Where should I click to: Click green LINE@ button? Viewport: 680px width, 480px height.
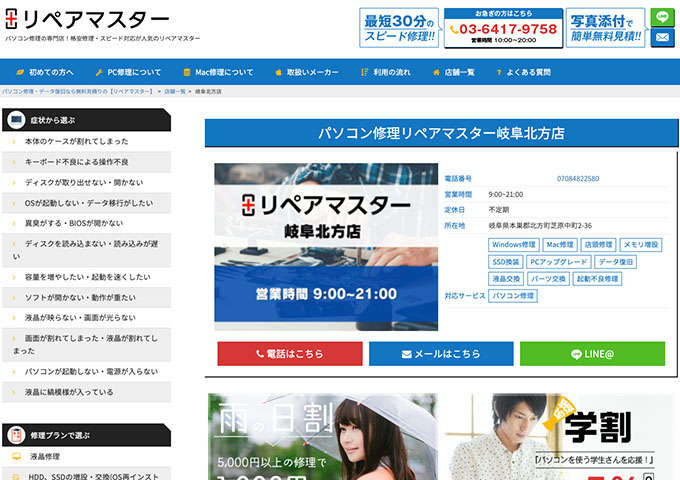click(x=592, y=354)
